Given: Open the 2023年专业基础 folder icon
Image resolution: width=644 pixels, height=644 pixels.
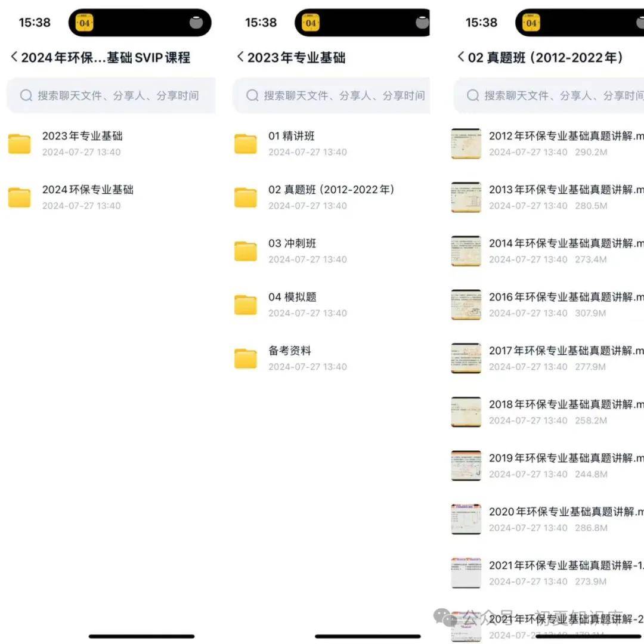Looking at the screenshot, I should (x=19, y=144).
